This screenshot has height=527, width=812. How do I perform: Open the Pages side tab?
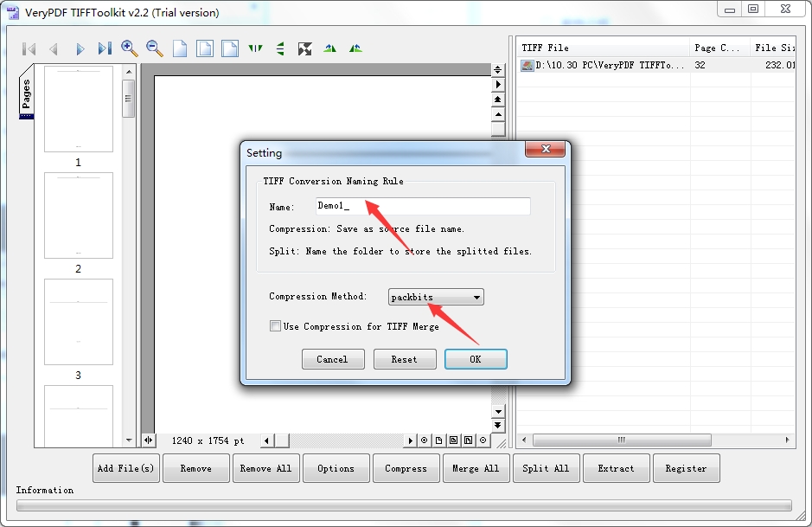[27, 91]
